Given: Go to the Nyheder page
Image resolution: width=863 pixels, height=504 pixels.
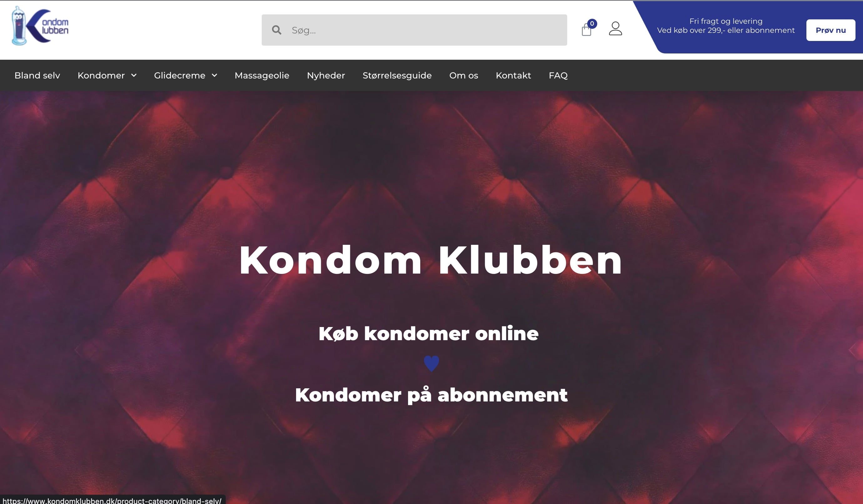Looking at the screenshot, I should [326, 75].
